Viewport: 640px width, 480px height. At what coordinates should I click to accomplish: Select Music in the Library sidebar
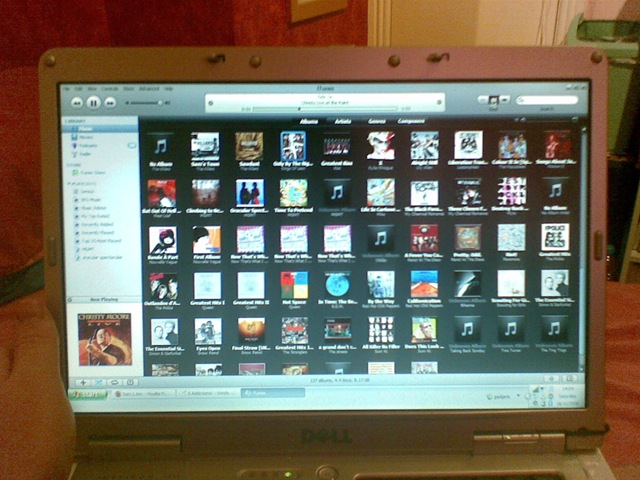click(x=100, y=129)
